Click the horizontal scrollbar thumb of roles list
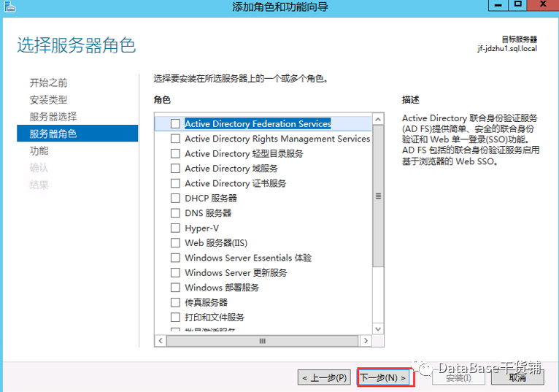 [x=263, y=341]
